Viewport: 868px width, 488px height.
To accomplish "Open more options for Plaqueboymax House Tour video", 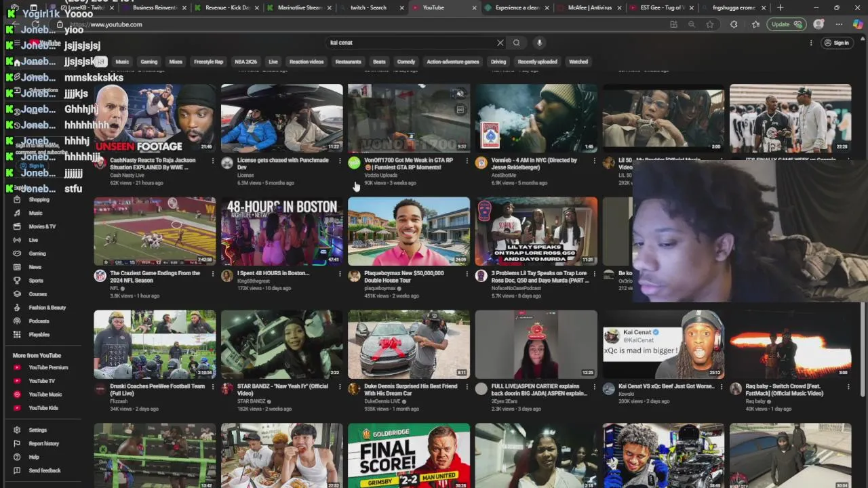I will point(467,274).
